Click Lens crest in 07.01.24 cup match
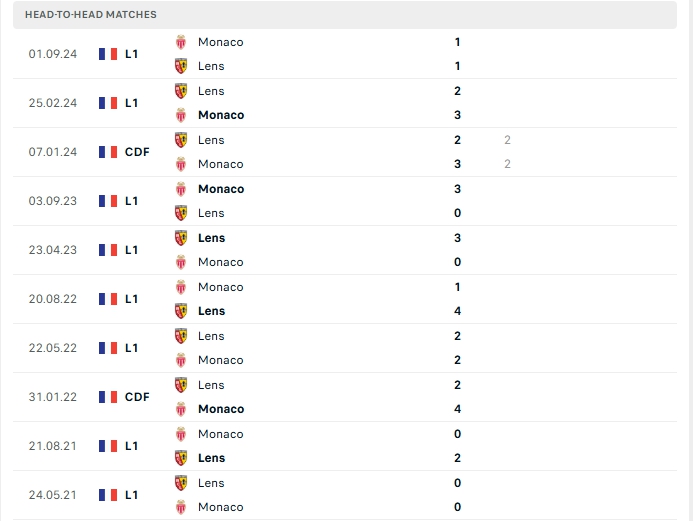 181,140
